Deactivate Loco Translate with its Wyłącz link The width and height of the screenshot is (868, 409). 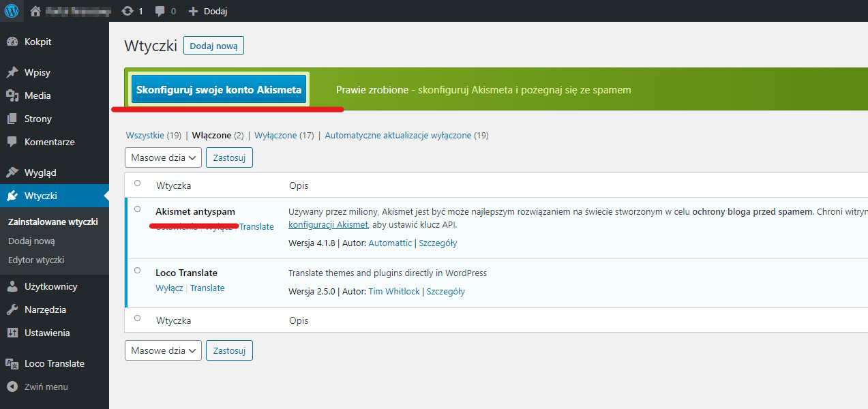(169, 288)
